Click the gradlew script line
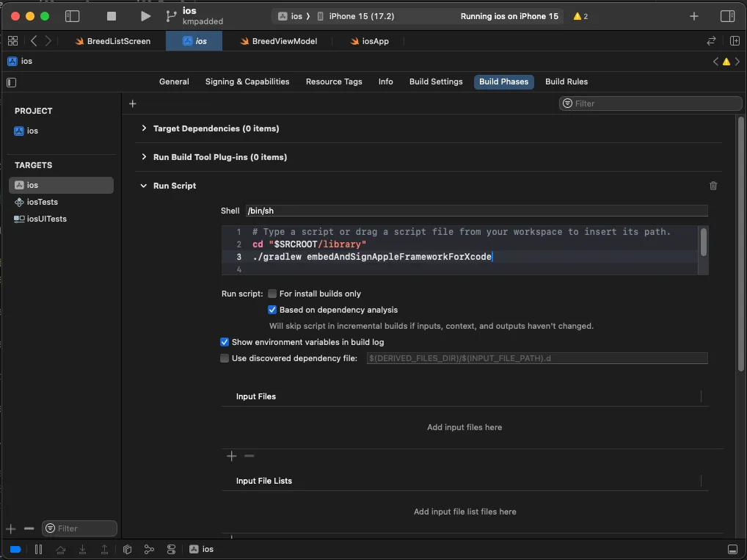Screen dimensions: 747x560 (372, 257)
